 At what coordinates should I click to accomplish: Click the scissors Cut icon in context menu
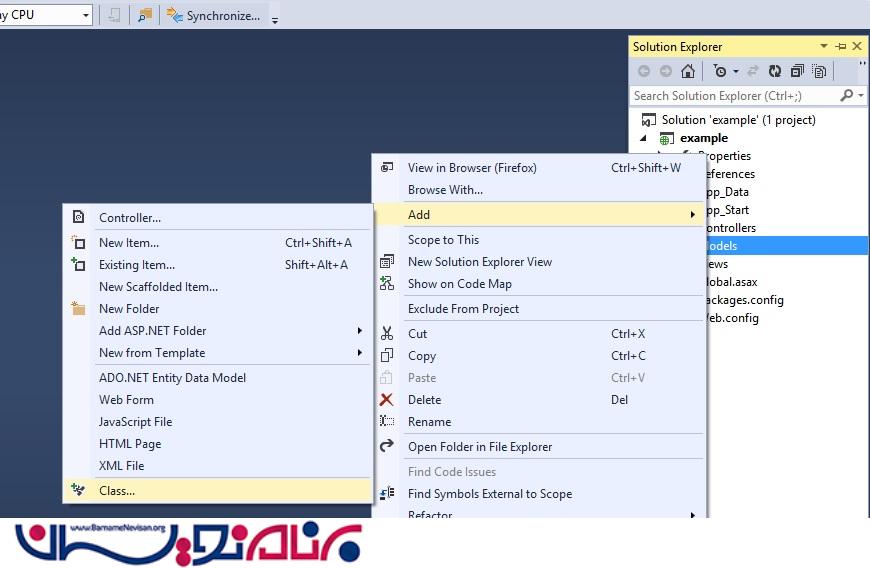[387, 334]
